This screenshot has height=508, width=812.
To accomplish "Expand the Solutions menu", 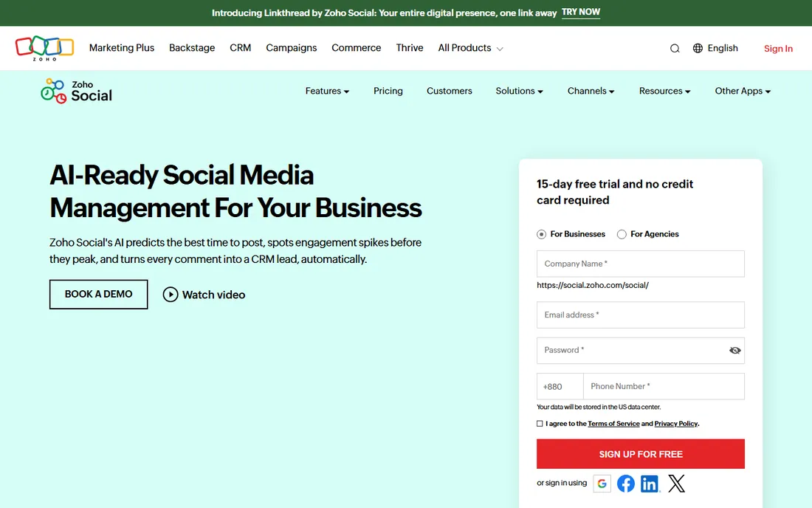I will coord(520,91).
